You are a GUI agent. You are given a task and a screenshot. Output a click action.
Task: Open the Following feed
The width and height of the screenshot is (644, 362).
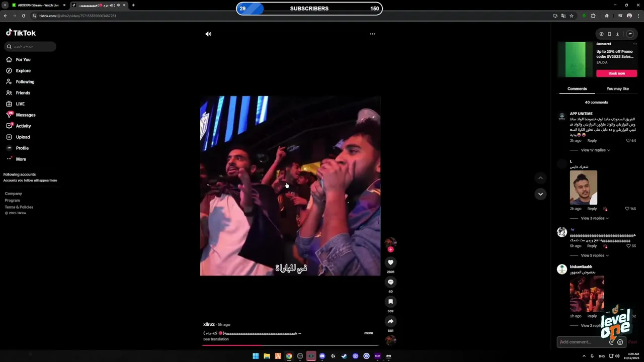(20, 82)
